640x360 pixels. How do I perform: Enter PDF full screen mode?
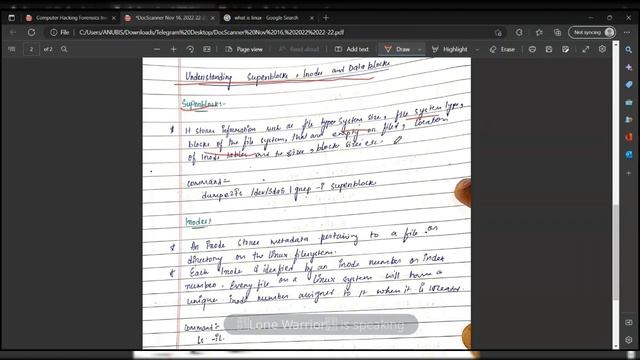tap(586, 49)
